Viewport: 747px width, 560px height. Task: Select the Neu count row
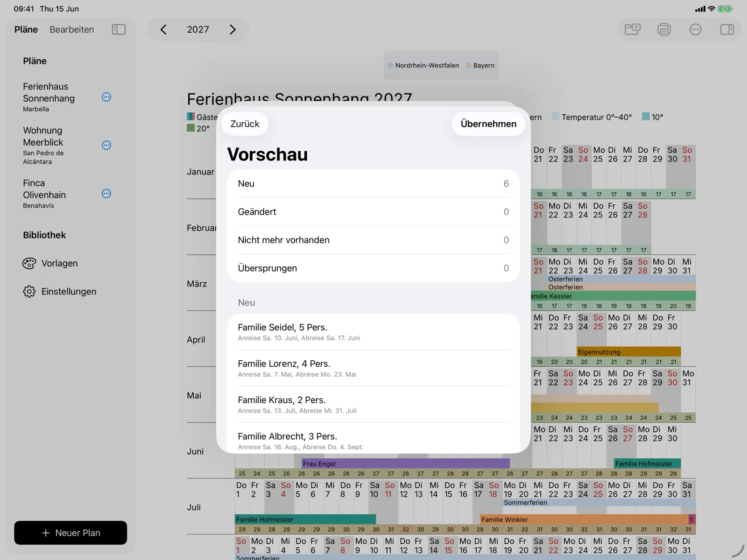coord(373,183)
